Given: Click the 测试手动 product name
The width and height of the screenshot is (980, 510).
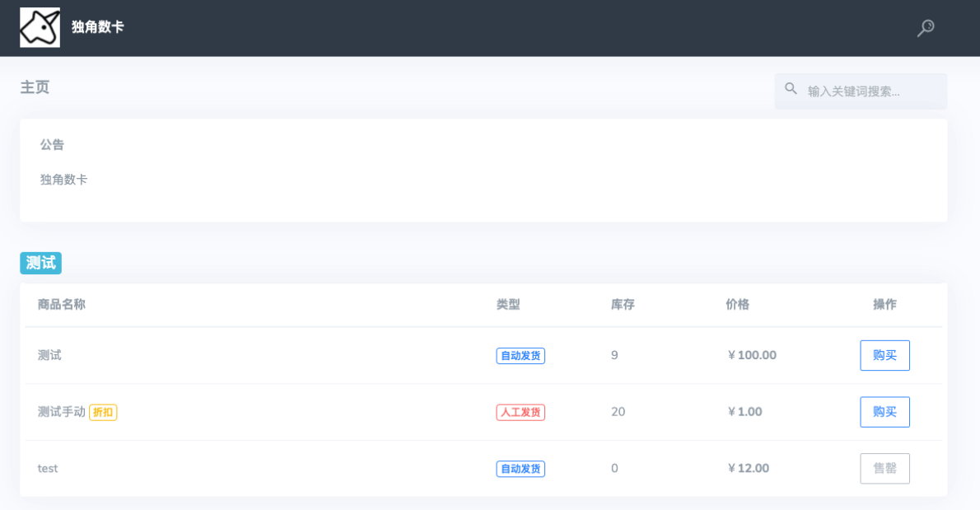Looking at the screenshot, I should tap(61, 412).
